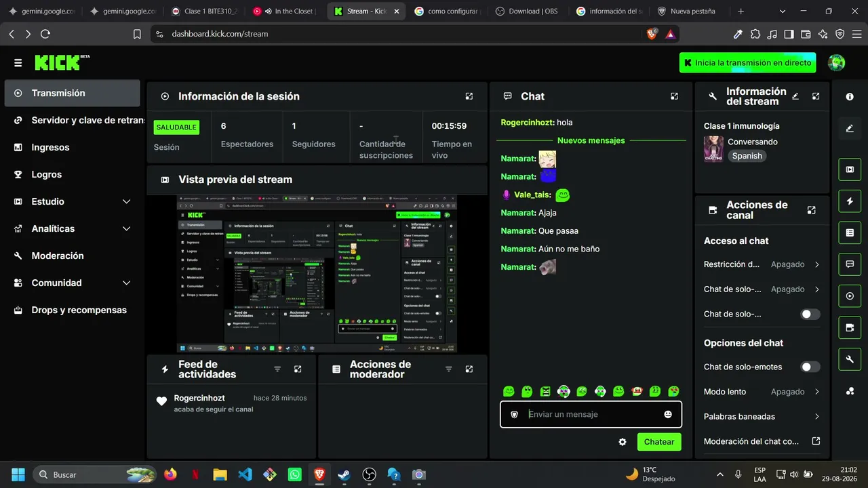
Task: Toggle the channel actions widget button
Action: (850, 328)
